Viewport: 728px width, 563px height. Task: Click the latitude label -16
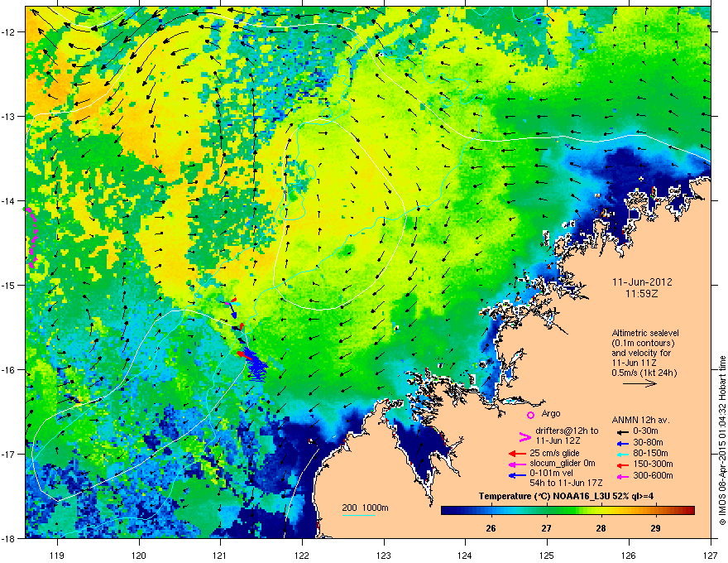click(9, 370)
